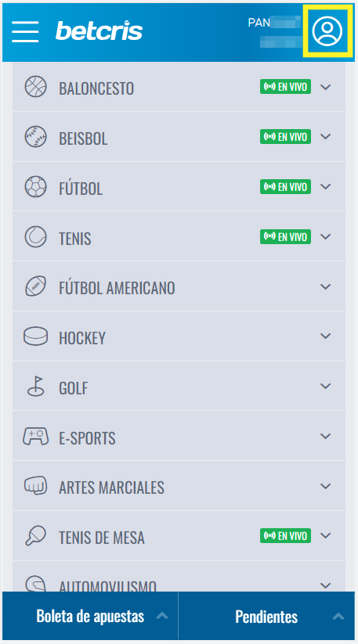Viewport: 358px width, 644px height.
Task: Expand the Boleta de apuestas panel arrow
Action: tap(162, 616)
